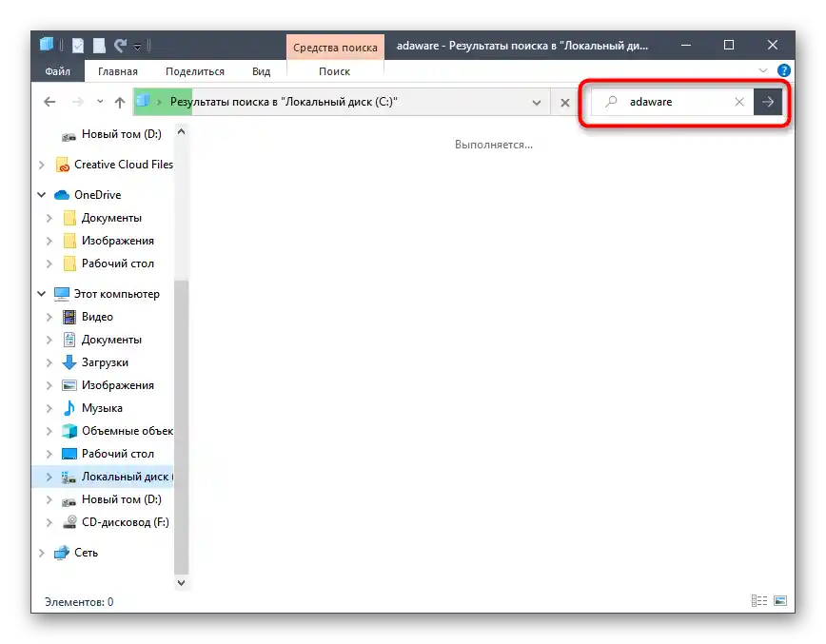Go forward with the right arrow

coord(77,102)
